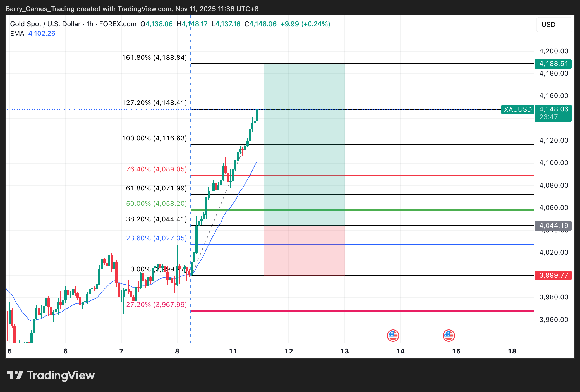Click the 23.60% blue Fibonacci level label
Screen dimensions: 580x392
tap(156, 238)
